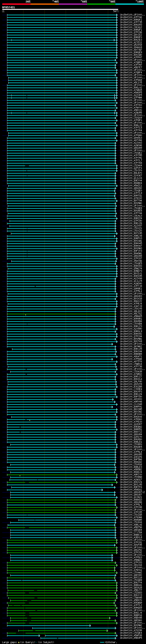
Task: Select hit label UniRef100_B9HXH3
Action: click(x=131, y=266)
